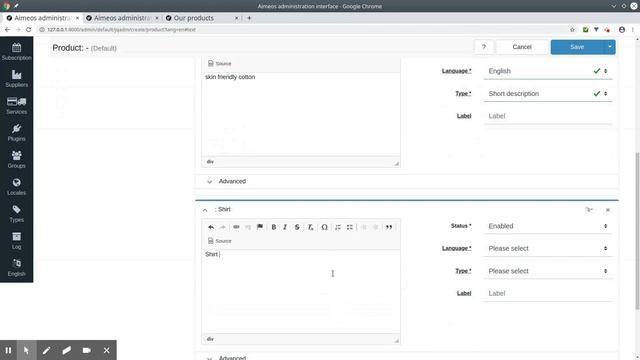The height and width of the screenshot is (360, 640).
Task: Open the Services sidebar section
Action: point(16,106)
